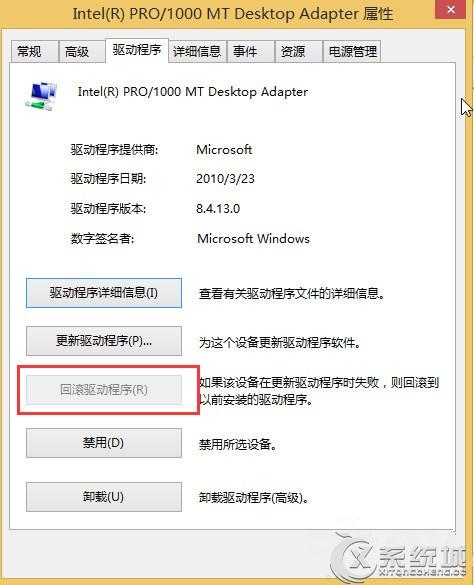Click the Intel PRO/1000 device name label
Image resolution: width=474 pixels, height=585 pixels.
[x=193, y=92]
